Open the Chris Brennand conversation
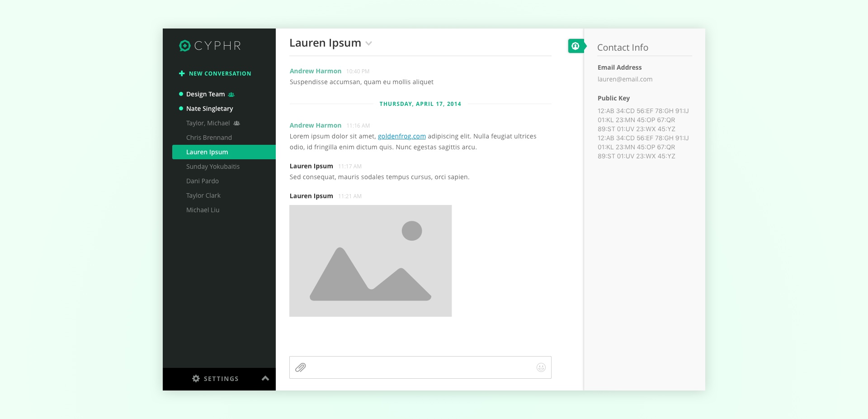This screenshot has width=868, height=419. pyautogui.click(x=209, y=138)
